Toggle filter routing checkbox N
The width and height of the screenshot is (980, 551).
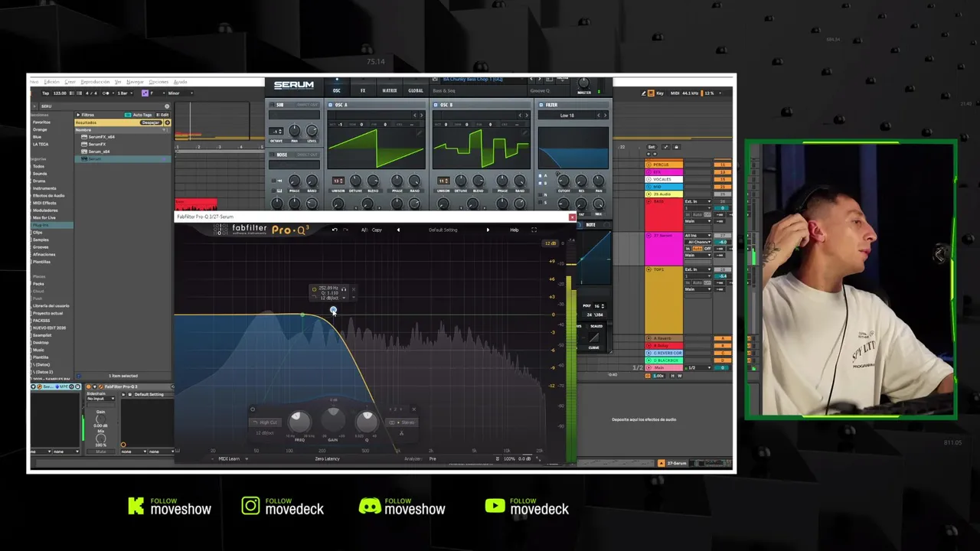(540, 194)
